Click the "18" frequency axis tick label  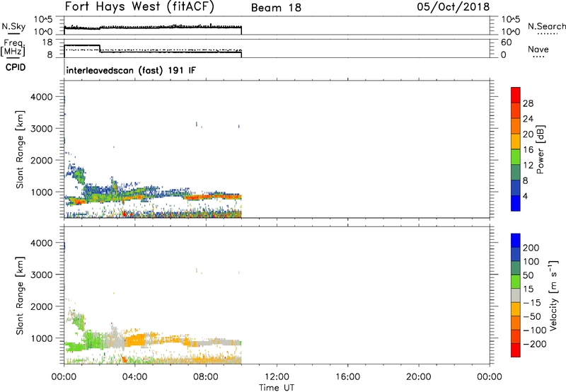pyautogui.click(x=47, y=42)
